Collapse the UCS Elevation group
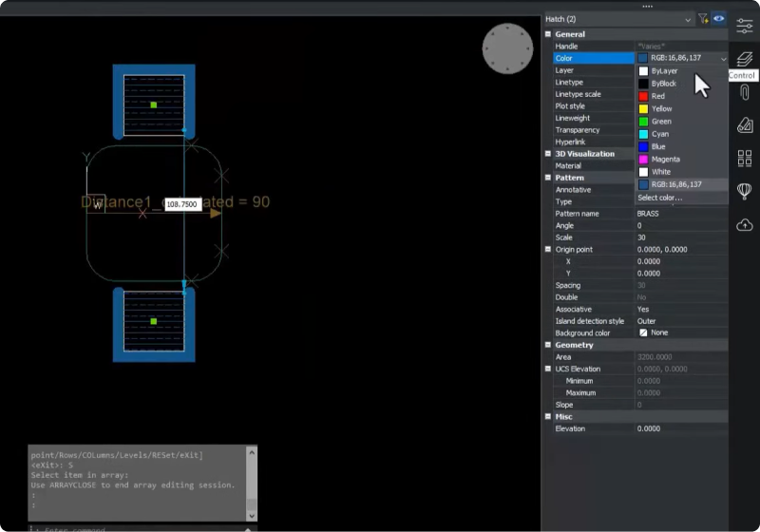The width and height of the screenshot is (760, 532). coord(548,369)
